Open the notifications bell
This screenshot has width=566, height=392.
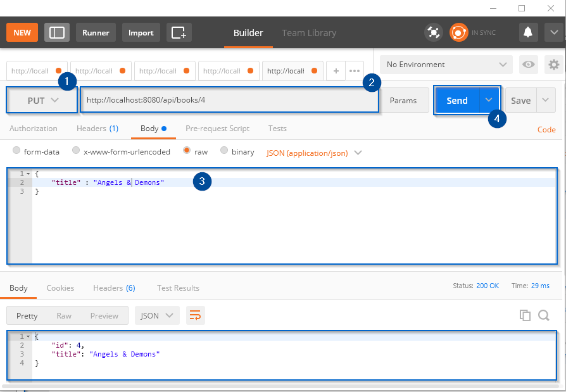tap(528, 32)
